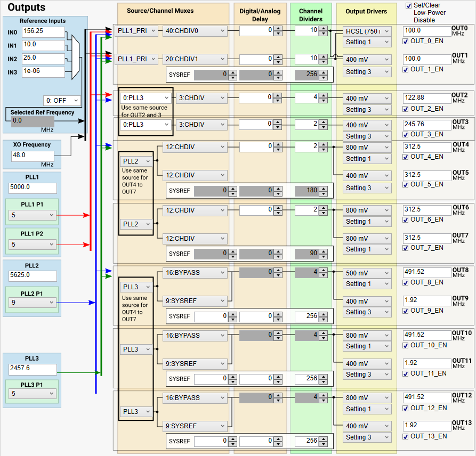Open the 40:CHDIV0 channel mux dropdown

195,31
